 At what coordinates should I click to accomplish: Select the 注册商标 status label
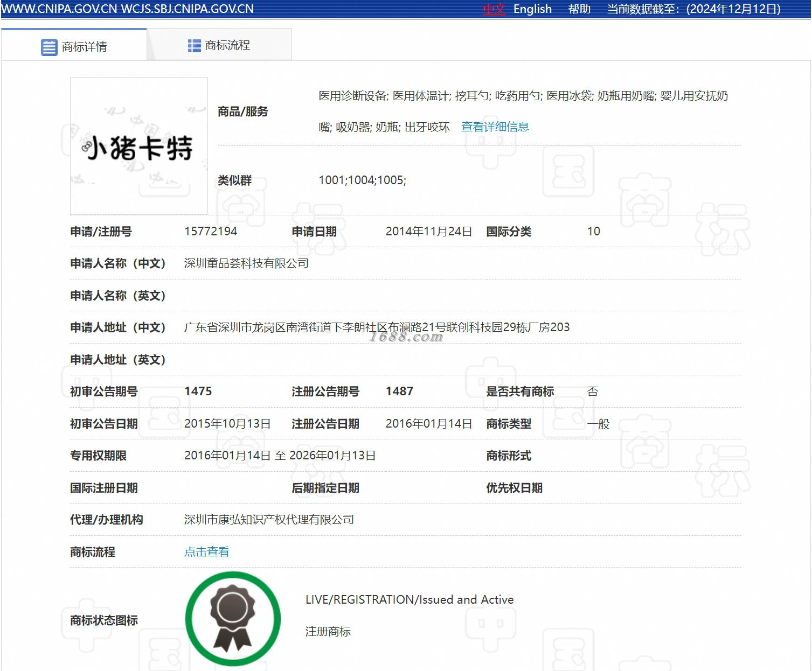(x=328, y=631)
